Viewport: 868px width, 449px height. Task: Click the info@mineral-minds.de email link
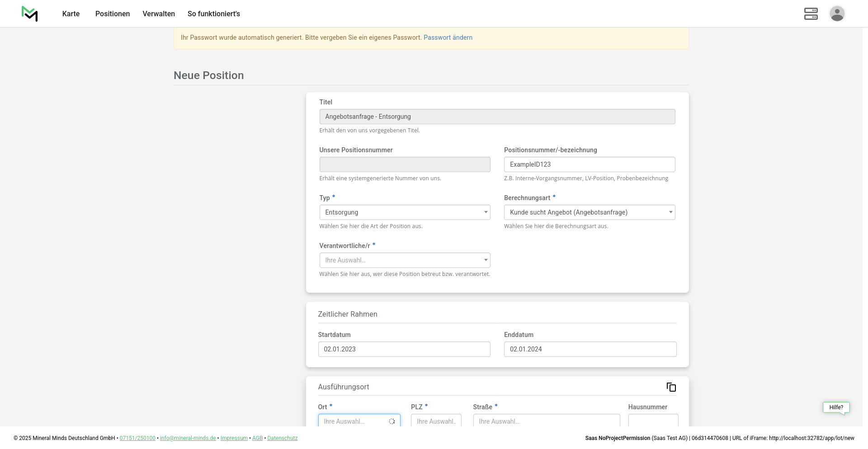coord(188,438)
